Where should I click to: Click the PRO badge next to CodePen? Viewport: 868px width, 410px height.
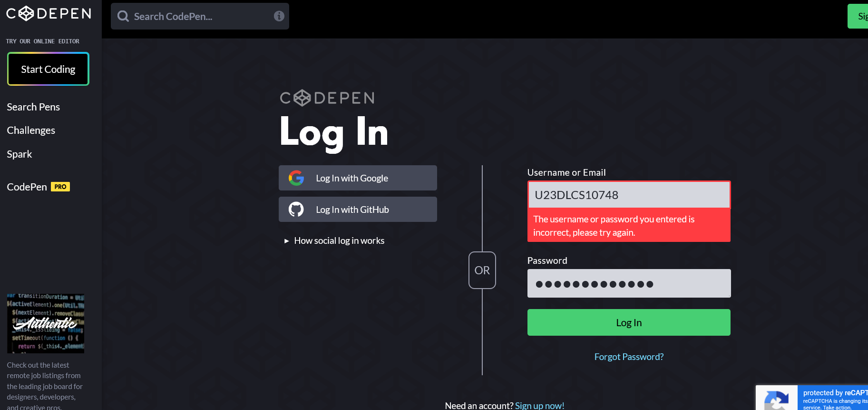coord(60,187)
